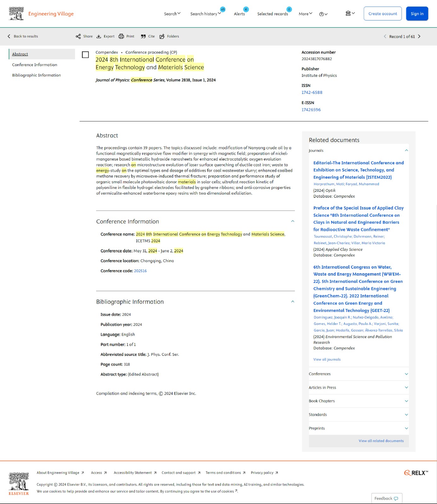Click the Print printer icon

coord(121,36)
